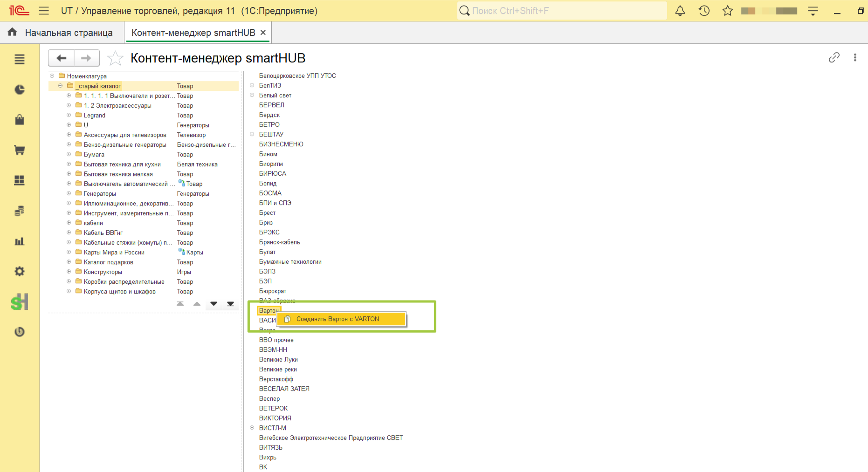Viewport: 868px width, 472px height.
Task: Jump to top of tree list arrow
Action: point(180,304)
